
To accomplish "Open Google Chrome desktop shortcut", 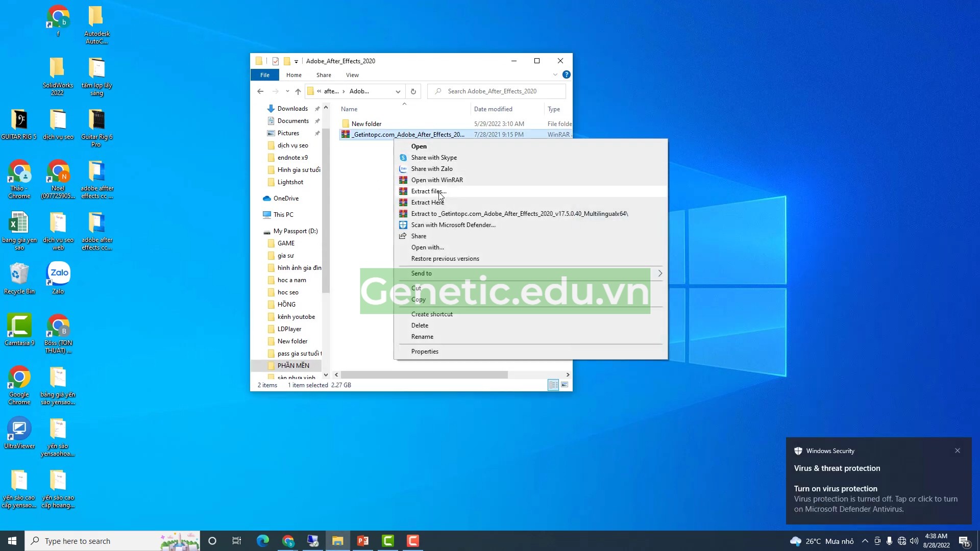I will pos(19,385).
